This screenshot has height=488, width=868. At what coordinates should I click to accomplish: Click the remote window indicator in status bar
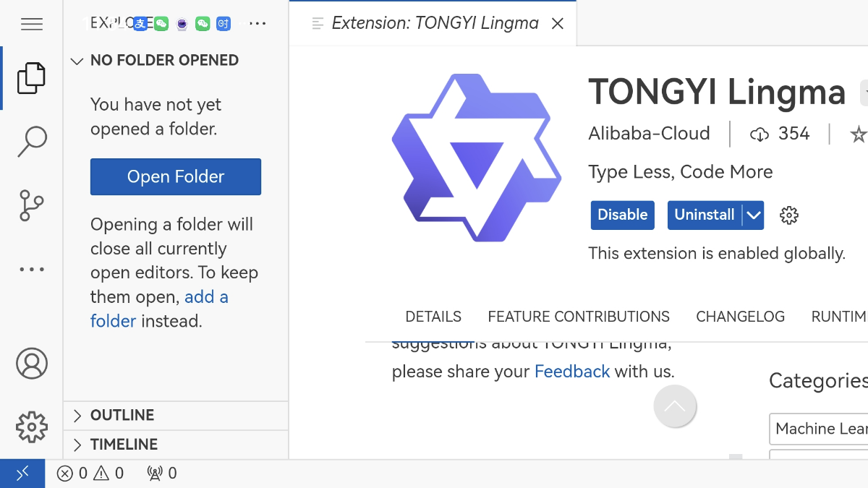pos(22,474)
